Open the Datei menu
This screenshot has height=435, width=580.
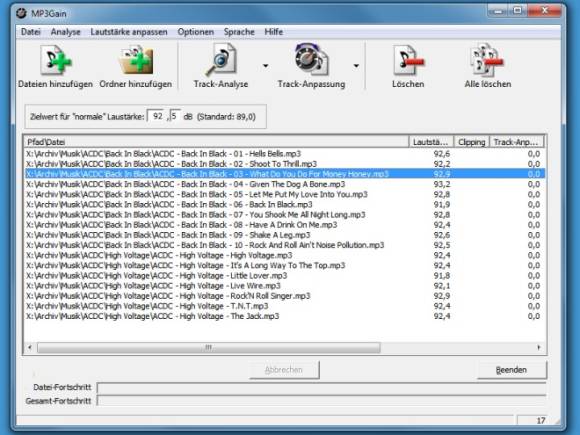31,32
